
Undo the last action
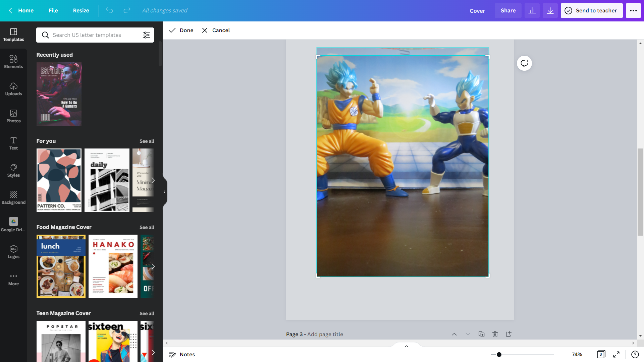click(x=109, y=10)
